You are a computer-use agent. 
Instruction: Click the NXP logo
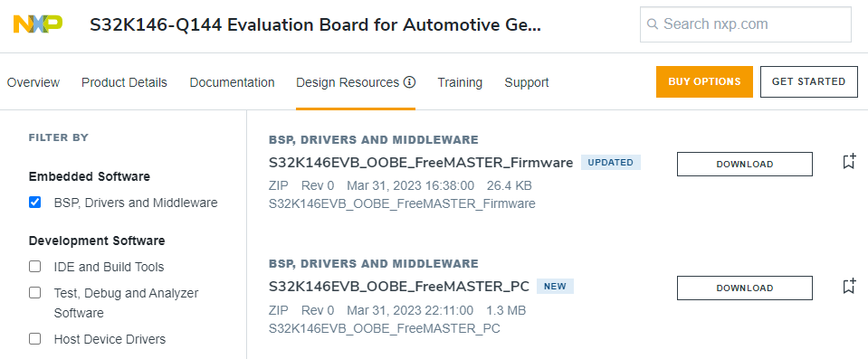[x=38, y=24]
